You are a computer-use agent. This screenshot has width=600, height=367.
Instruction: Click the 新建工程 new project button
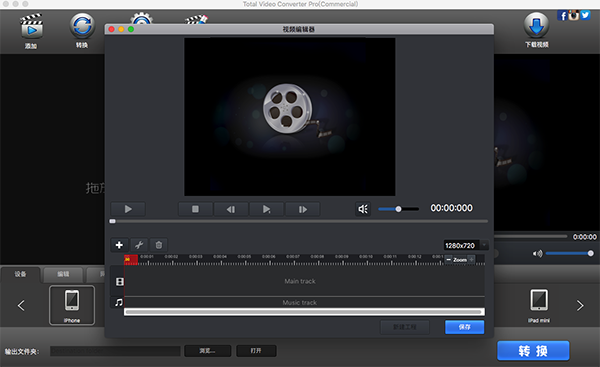(x=405, y=327)
